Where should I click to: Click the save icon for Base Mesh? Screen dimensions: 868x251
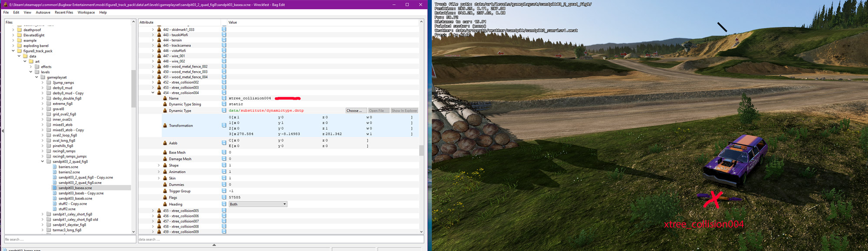[224, 152]
